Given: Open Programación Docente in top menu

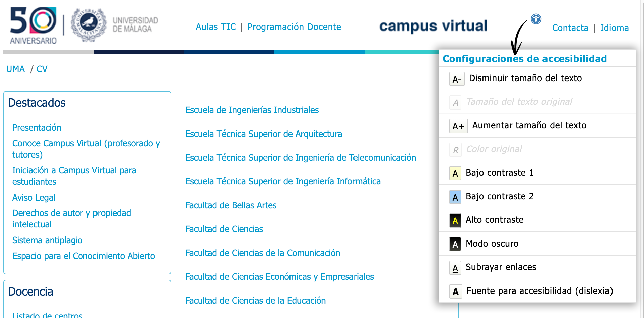Looking at the screenshot, I should point(294,27).
